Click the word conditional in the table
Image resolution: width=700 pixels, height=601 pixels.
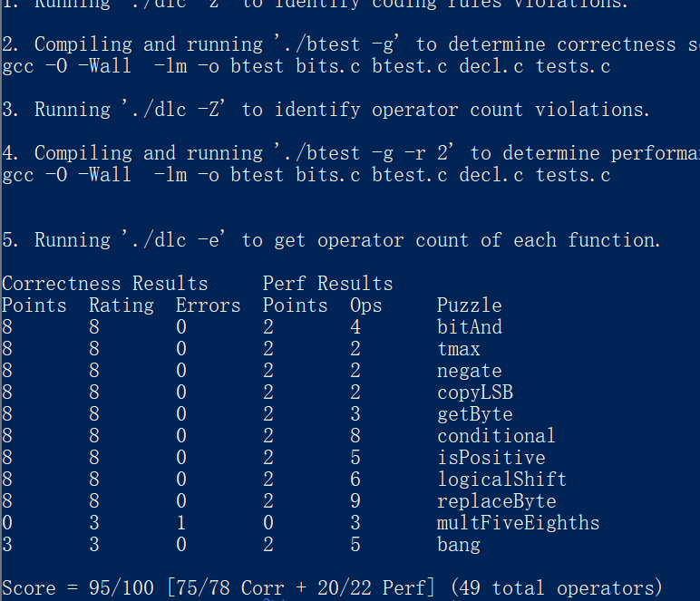pos(496,436)
